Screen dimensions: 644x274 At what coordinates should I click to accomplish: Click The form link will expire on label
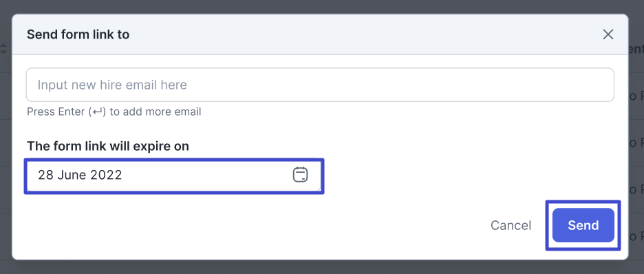click(x=107, y=146)
